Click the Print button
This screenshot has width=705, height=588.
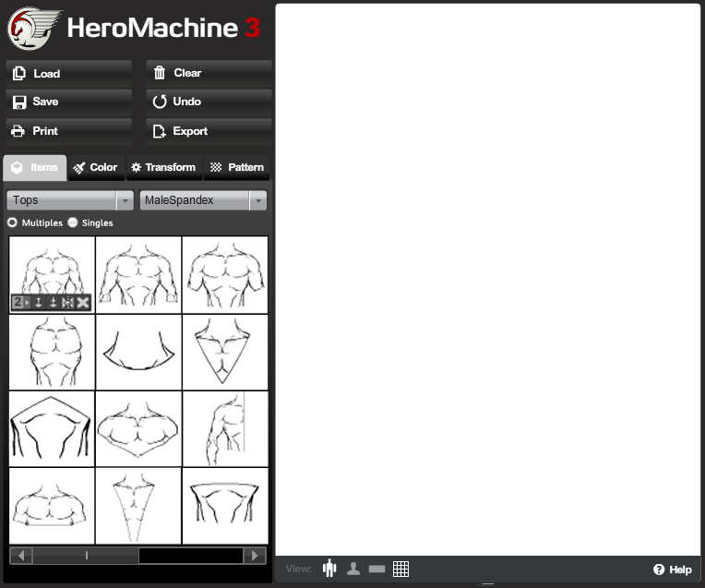coord(69,131)
